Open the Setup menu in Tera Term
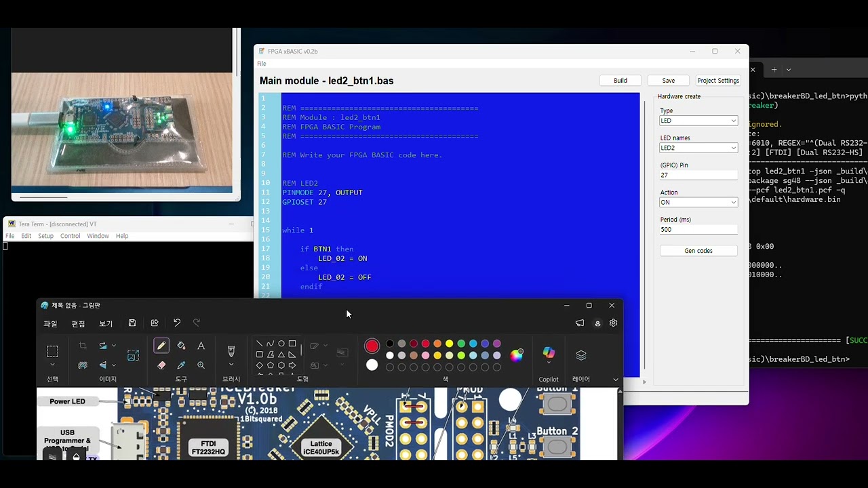 [45, 236]
